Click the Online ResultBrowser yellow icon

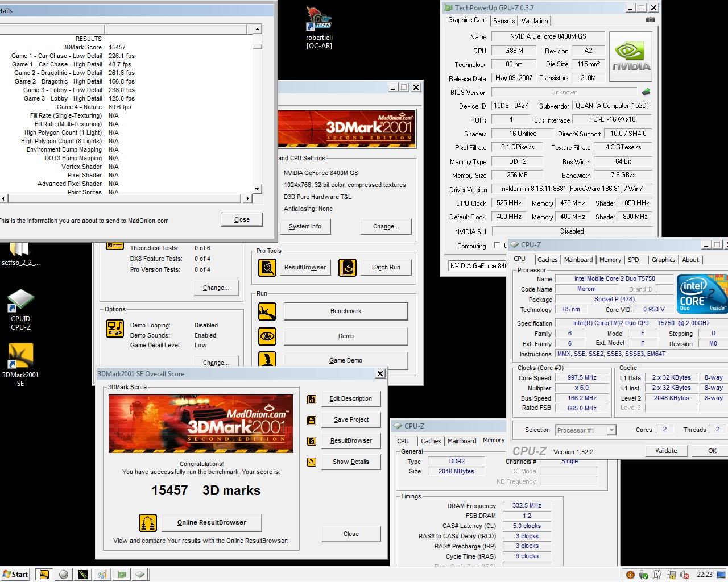coord(148,523)
